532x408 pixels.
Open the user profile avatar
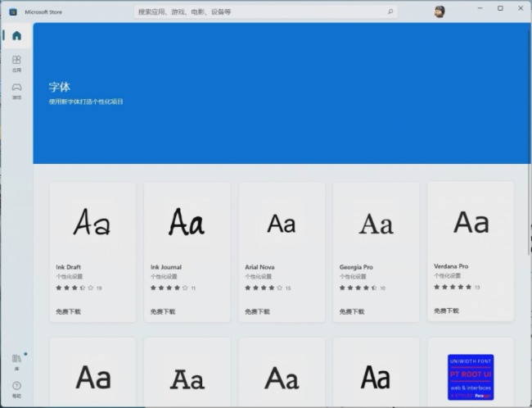[x=440, y=11]
